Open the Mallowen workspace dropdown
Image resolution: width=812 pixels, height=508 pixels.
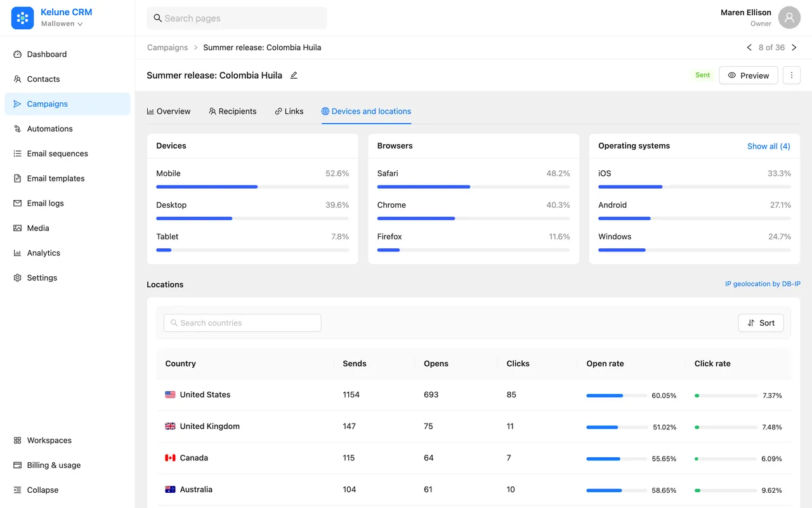click(x=62, y=24)
